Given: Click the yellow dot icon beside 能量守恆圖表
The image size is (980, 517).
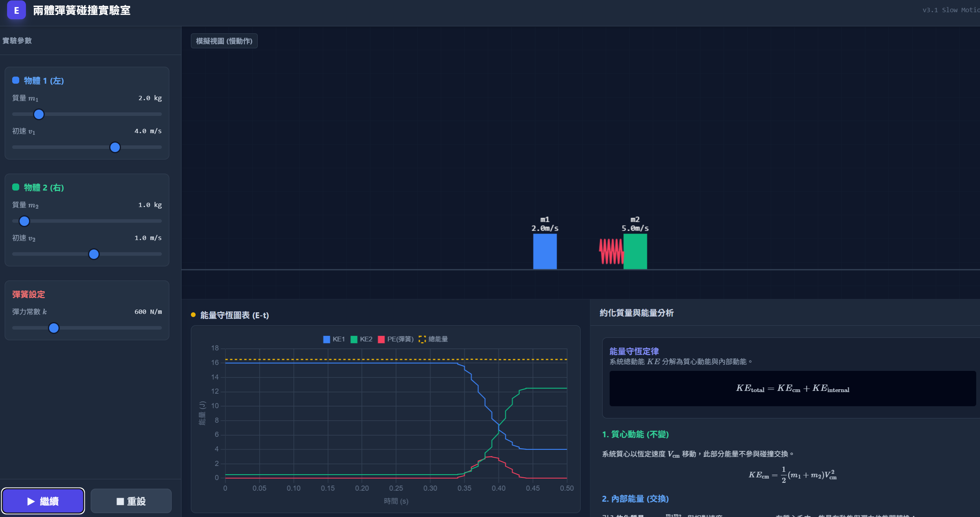Looking at the screenshot, I should [x=193, y=315].
